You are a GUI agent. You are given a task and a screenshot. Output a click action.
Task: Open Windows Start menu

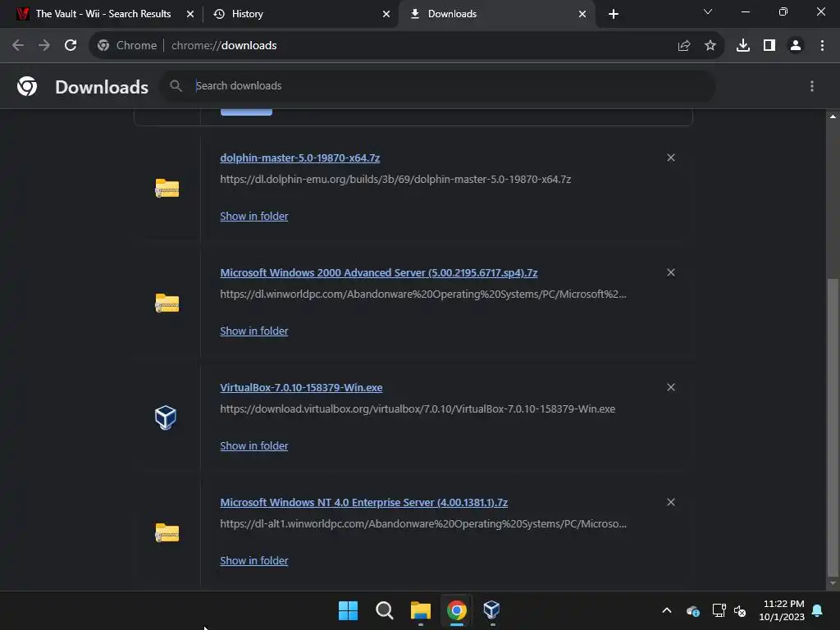(348, 610)
